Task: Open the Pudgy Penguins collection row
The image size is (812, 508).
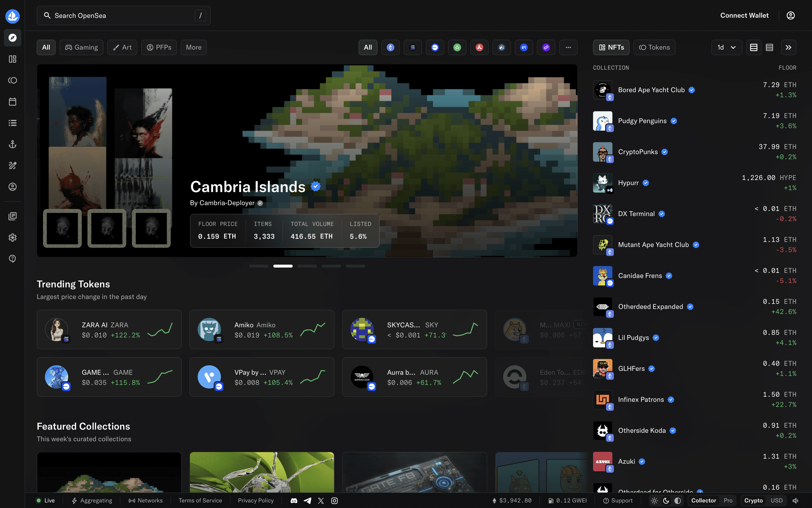Action: (x=695, y=121)
